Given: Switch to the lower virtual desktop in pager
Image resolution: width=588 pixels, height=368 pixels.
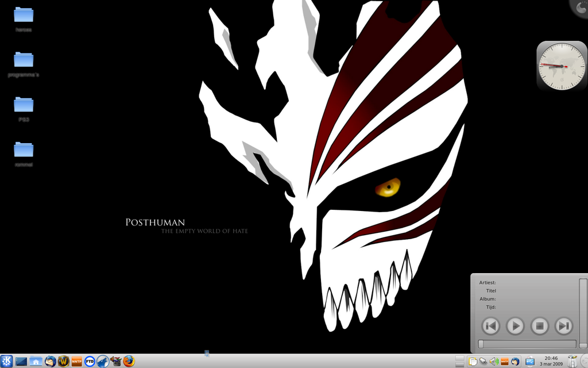Looking at the screenshot, I should pos(460,365).
